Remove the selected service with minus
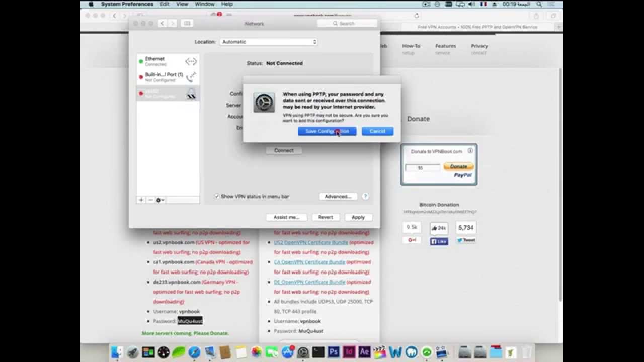The image size is (644, 362). (x=150, y=200)
